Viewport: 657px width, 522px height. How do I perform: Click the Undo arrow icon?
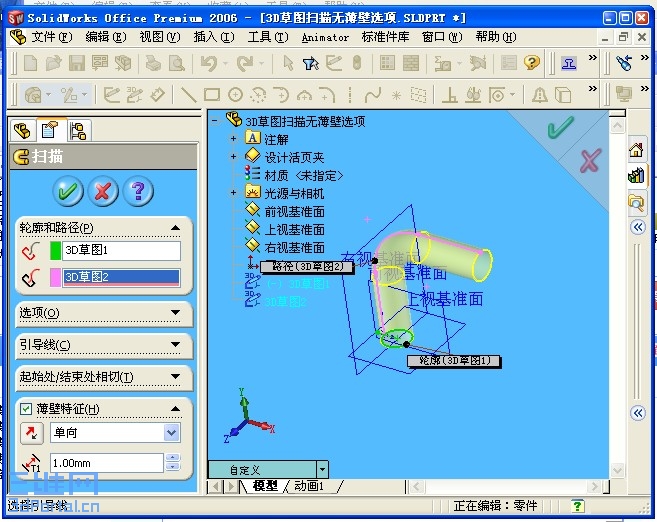[x=209, y=63]
